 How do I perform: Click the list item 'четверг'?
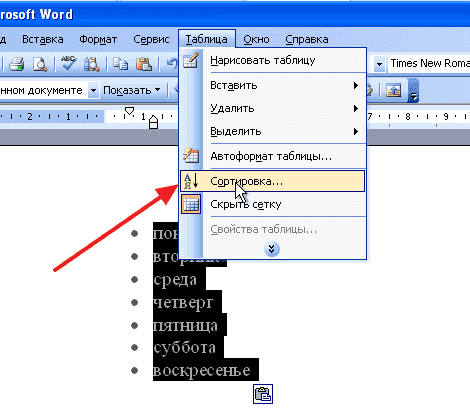[x=183, y=303]
